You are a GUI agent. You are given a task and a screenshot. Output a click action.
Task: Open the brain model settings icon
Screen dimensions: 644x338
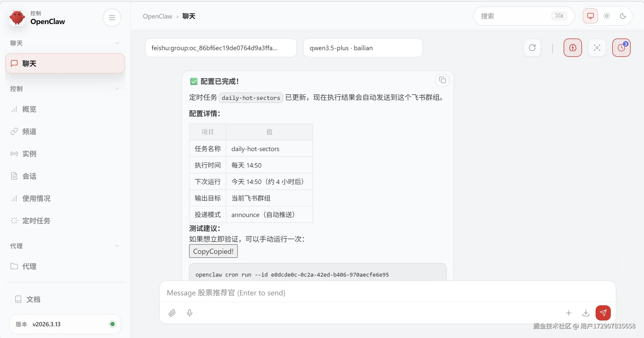click(573, 48)
